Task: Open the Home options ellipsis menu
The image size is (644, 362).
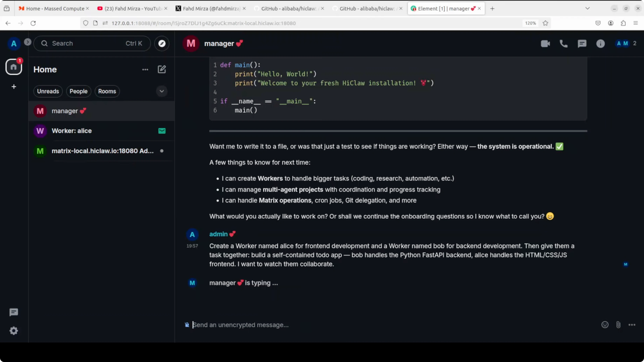Action: click(145, 69)
